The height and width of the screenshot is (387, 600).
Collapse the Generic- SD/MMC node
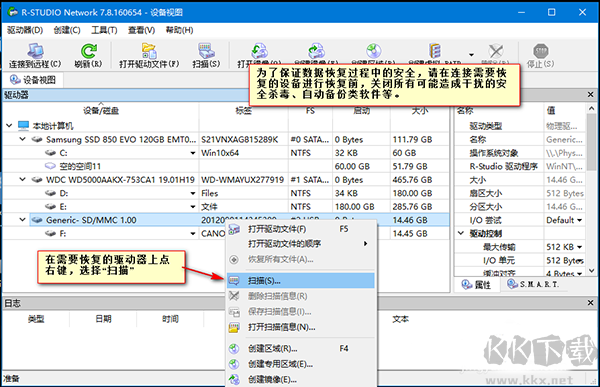click(x=23, y=220)
